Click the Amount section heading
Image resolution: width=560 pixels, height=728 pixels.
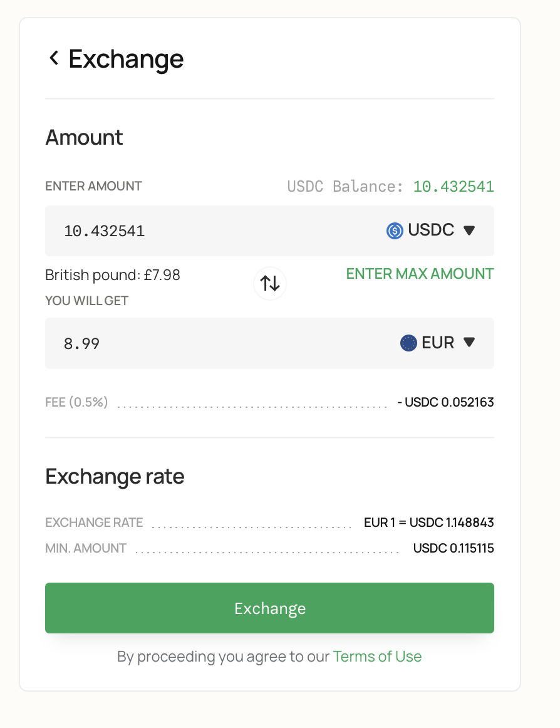click(84, 137)
